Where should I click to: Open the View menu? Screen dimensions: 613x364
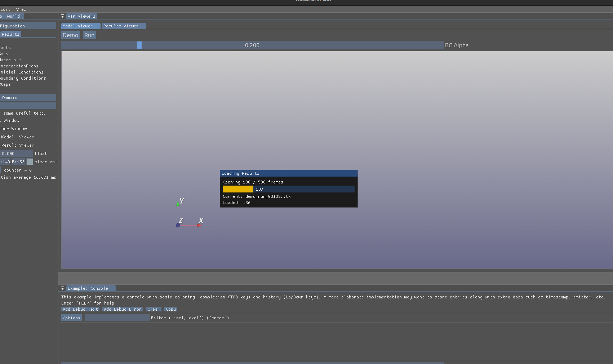21,9
